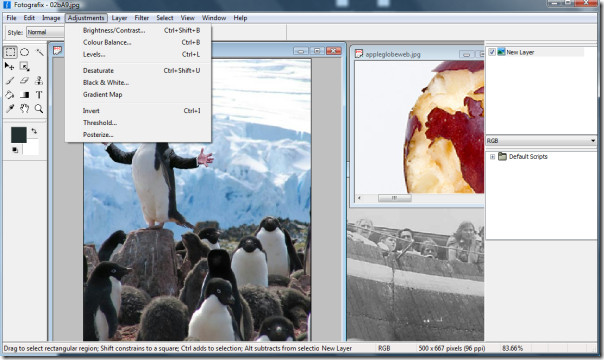The width and height of the screenshot is (604, 360).
Task: Select the Rectangular Marquee tool
Action: (x=10, y=52)
